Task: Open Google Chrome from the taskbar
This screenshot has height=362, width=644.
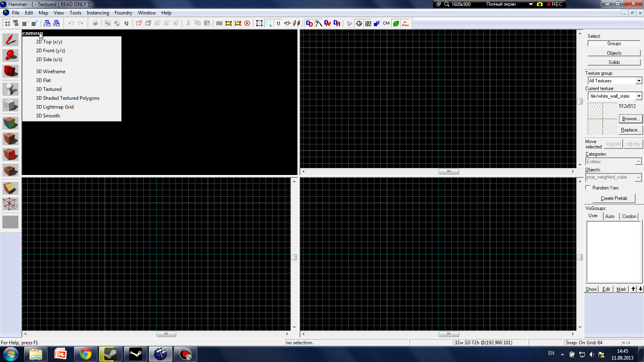Action: coord(86,354)
